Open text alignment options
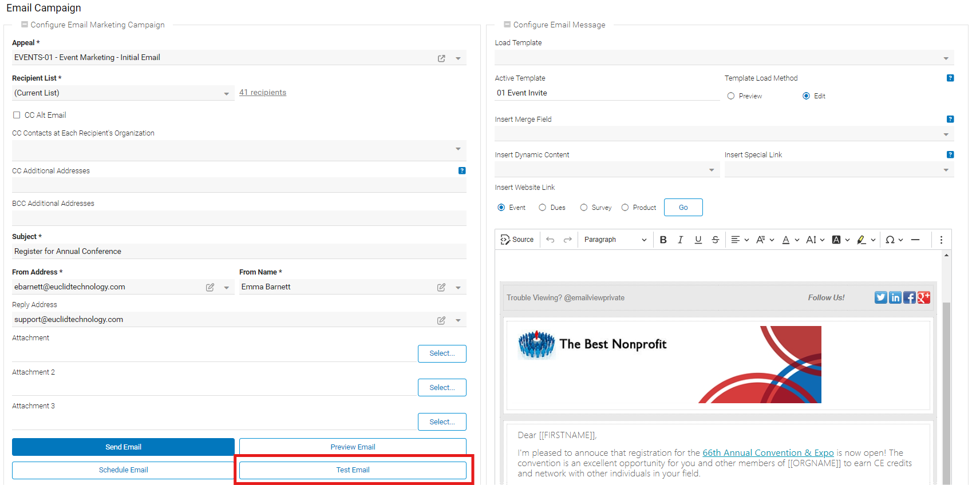 click(740, 240)
